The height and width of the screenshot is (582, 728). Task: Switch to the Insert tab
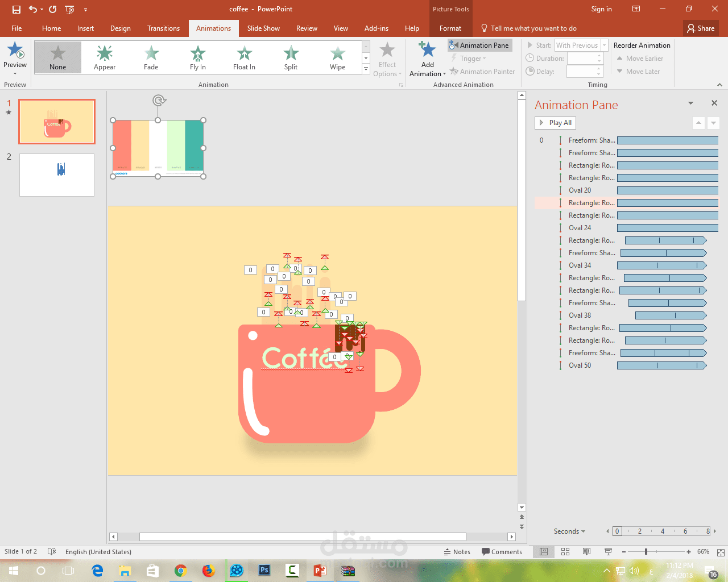(x=86, y=28)
